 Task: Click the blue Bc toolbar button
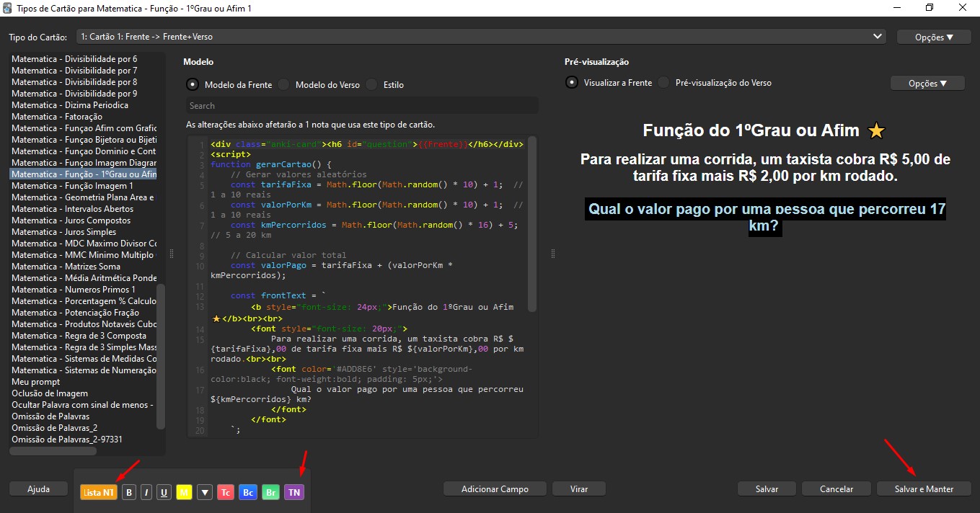(248, 492)
